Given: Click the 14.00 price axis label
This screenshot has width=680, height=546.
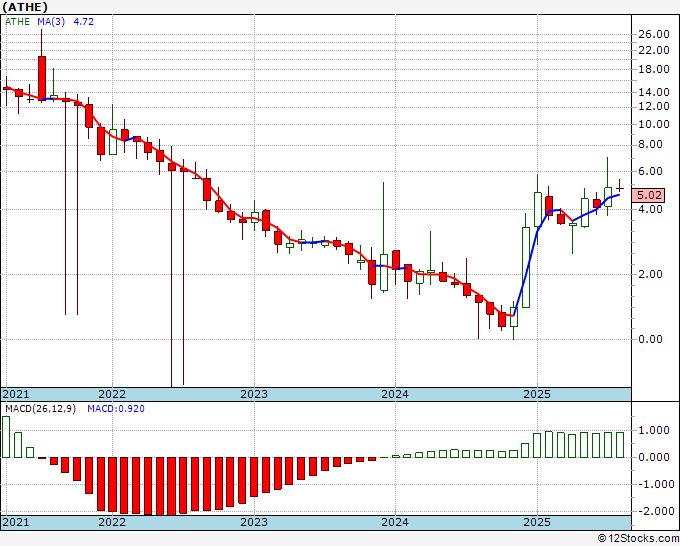Looking at the screenshot, I should (654, 92).
